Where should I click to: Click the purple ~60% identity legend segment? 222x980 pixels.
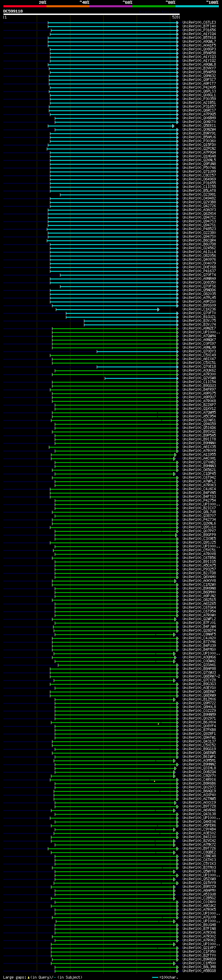click(x=111, y=6)
